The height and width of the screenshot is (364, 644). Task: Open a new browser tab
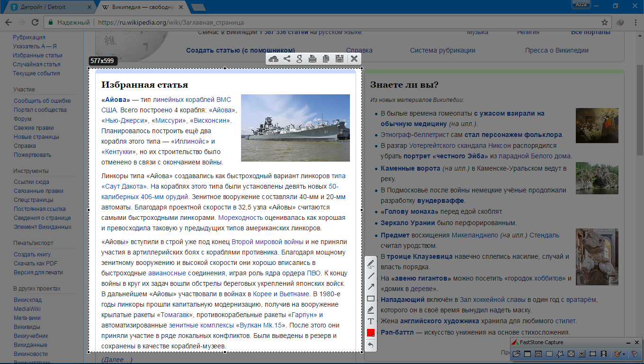[x=198, y=7]
